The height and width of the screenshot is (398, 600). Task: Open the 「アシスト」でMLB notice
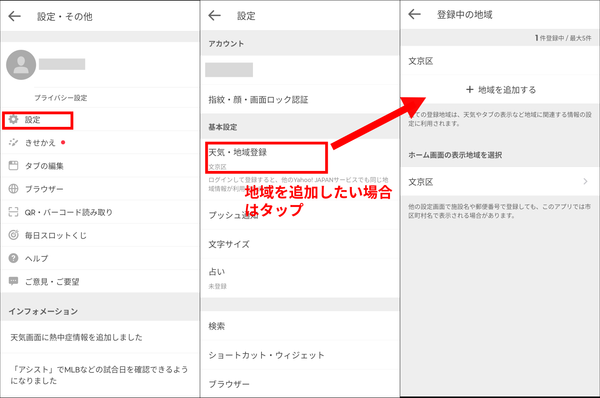coord(99,375)
